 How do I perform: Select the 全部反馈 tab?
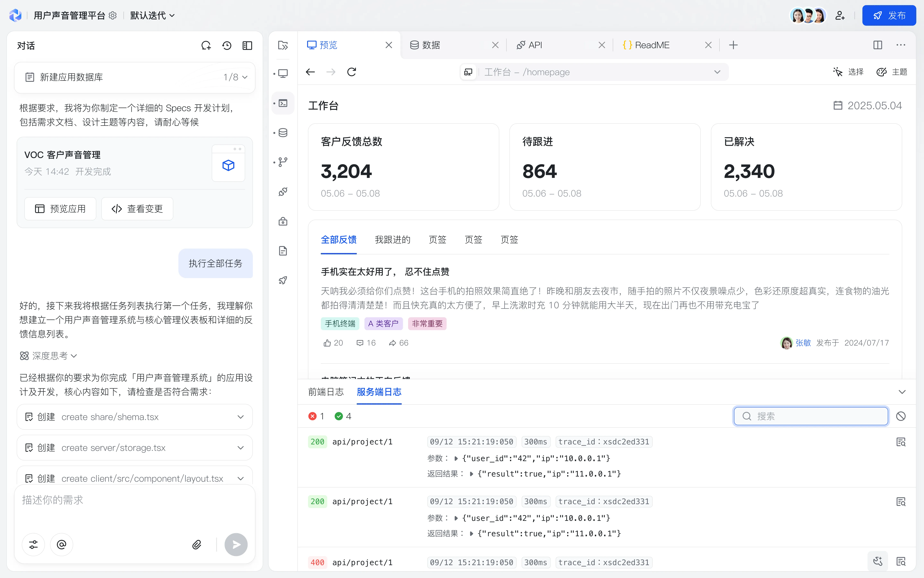click(x=339, y=240)
